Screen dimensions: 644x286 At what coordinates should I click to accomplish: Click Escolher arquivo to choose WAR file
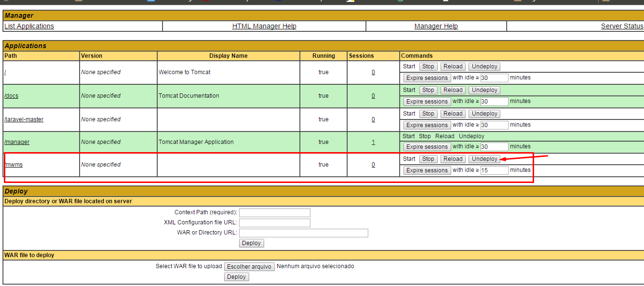click(249, 267)
